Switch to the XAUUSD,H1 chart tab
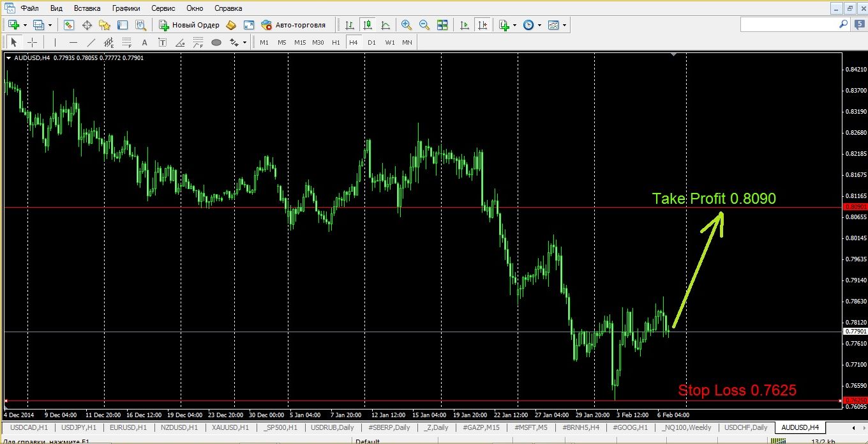 pos(230,427)
